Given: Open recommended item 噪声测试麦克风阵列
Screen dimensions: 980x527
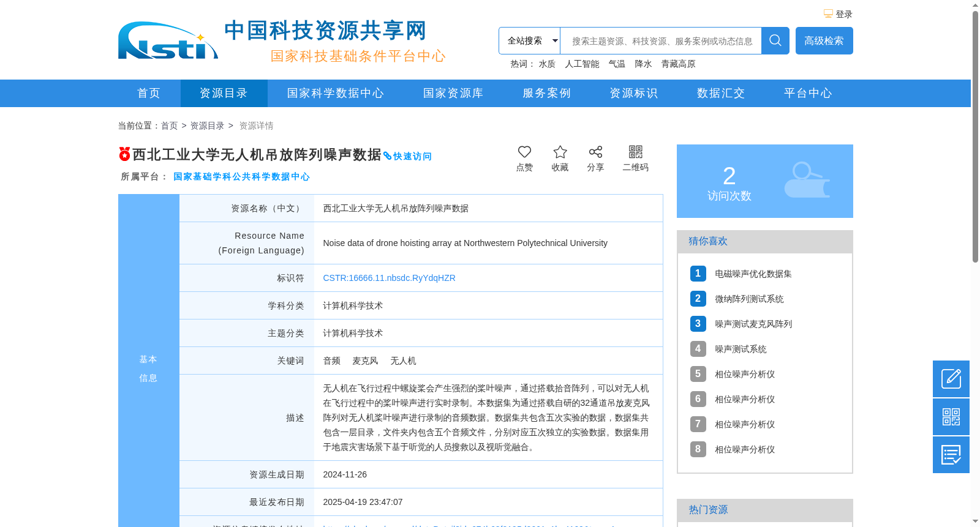Looking at the screenshot, I should 753,324.
